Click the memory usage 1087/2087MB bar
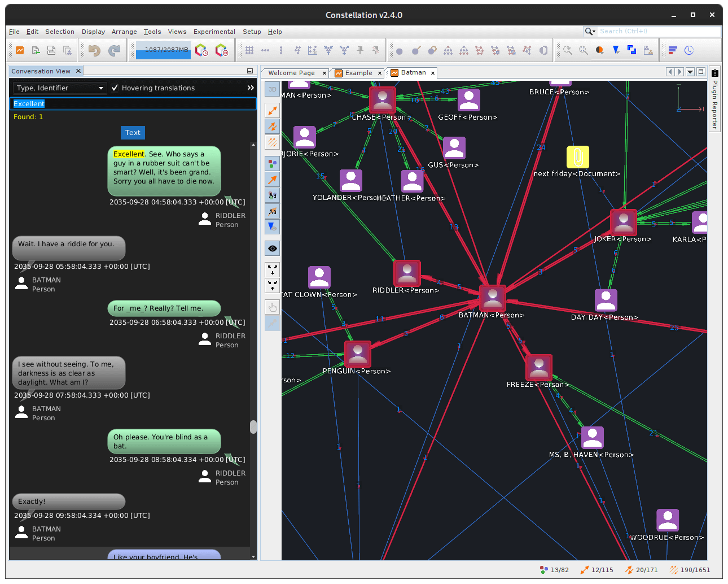Image resolution: width=728 pixels, height=584 pixels. [x=163, y=50]
